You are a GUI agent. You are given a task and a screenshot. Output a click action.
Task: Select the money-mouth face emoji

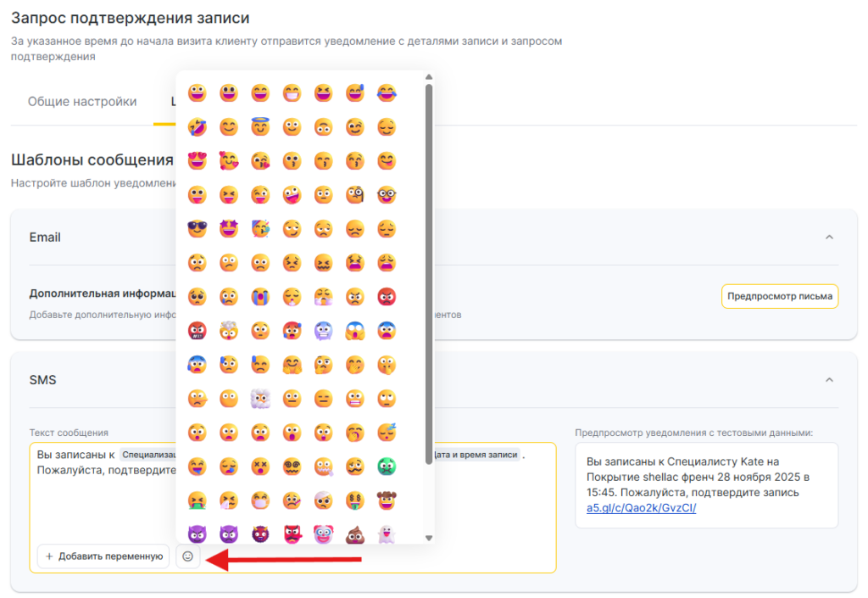pyautogui.click(x=355, y=500)
